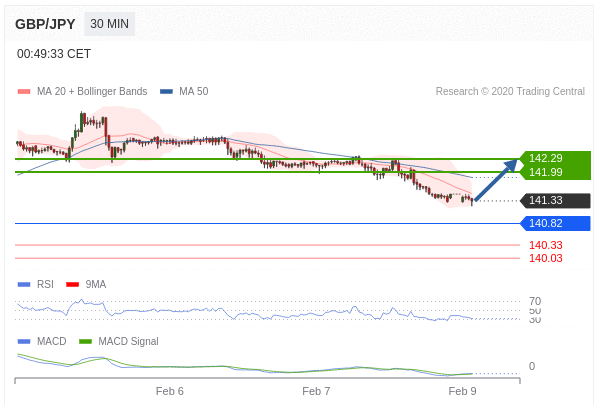This screenshot has width=599, height=410.
Task: Click the 140.33 support level value
Action: [x=546, y=245]
